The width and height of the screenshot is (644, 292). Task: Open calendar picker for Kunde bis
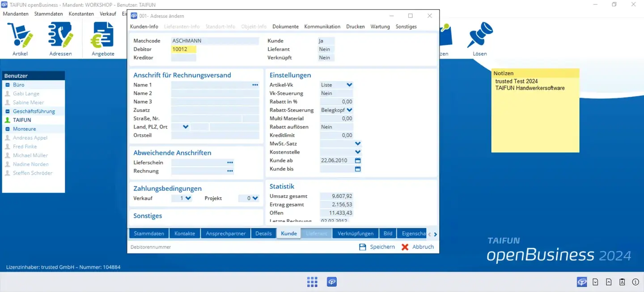(358, 169)
